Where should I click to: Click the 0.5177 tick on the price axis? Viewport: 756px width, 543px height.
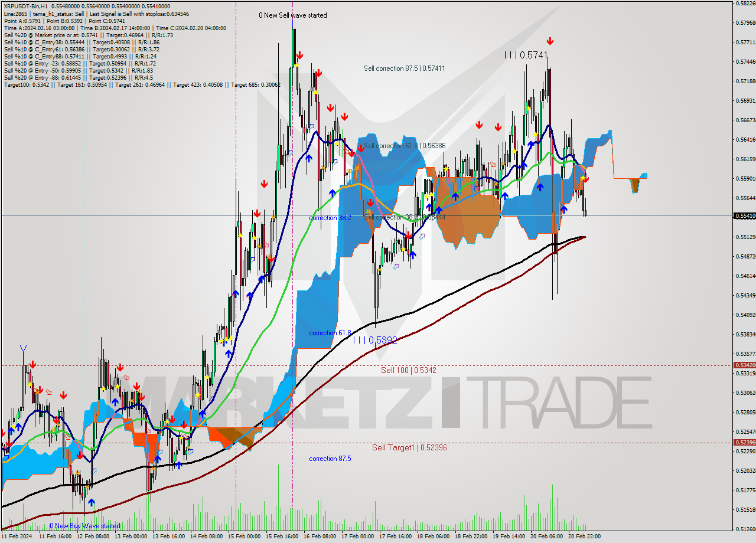pyautogui.click(x=745, y=490)
